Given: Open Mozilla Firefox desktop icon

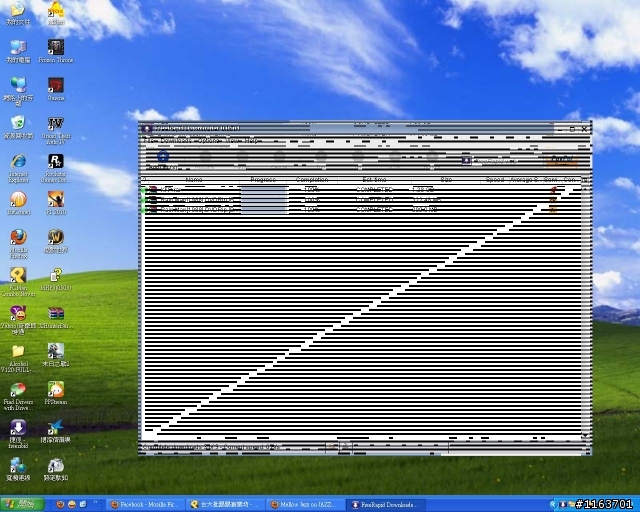Looking at the screenshot, I should coord(18,244).
